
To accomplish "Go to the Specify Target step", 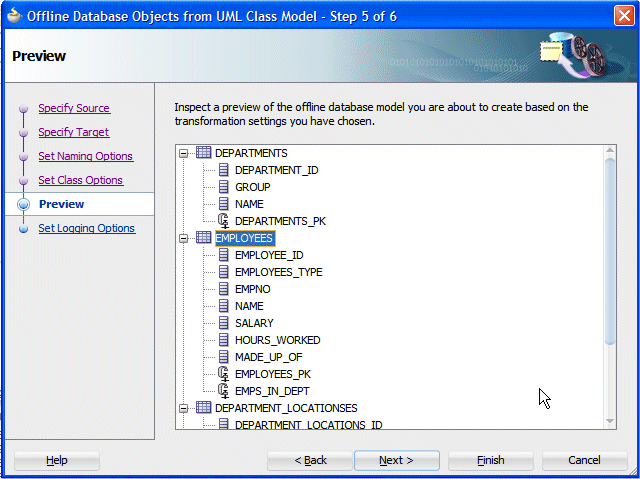I will [74, 132].
